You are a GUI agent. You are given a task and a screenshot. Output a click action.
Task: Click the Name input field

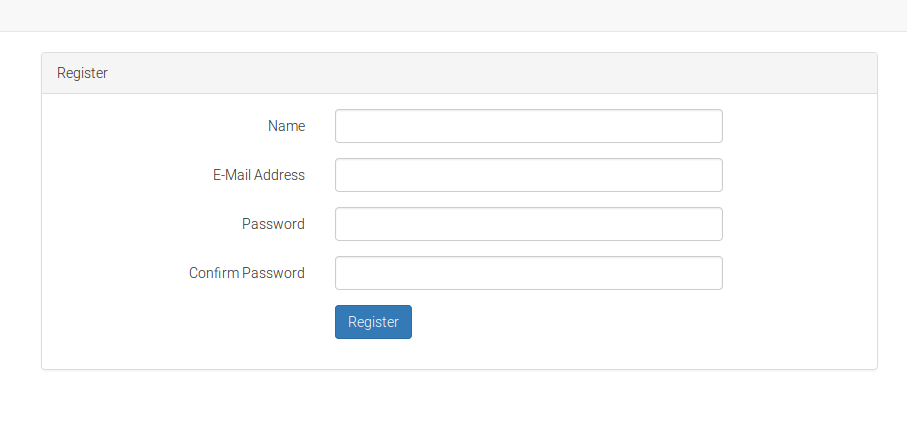click(x=528, y=126)
